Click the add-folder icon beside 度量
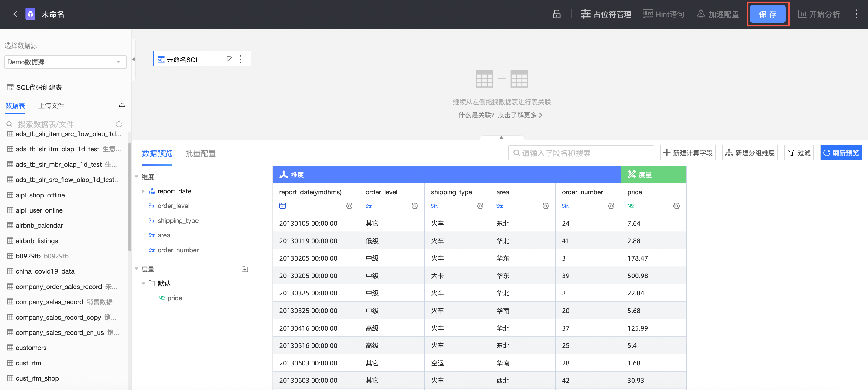 pos(245,269)
